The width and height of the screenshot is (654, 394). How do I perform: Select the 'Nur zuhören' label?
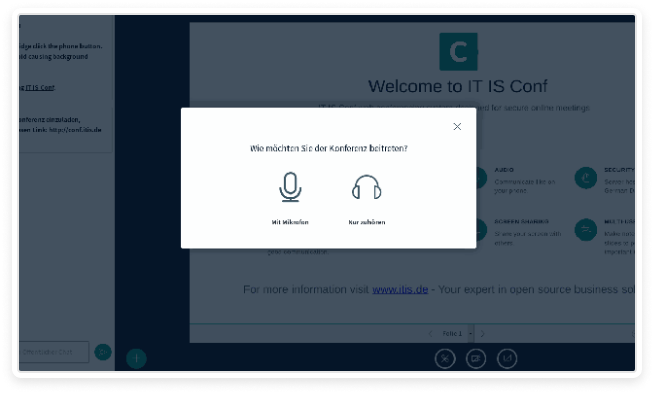click(367, 222)
